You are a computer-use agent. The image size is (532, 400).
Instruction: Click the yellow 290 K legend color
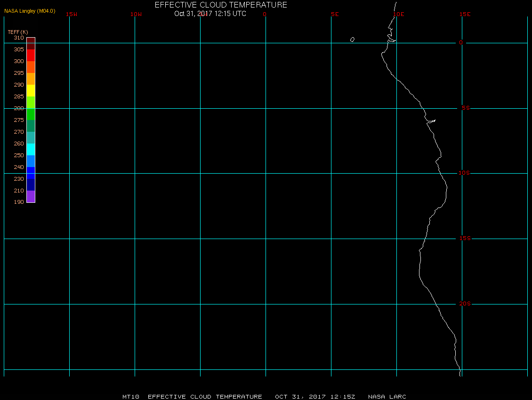point(31,90)
